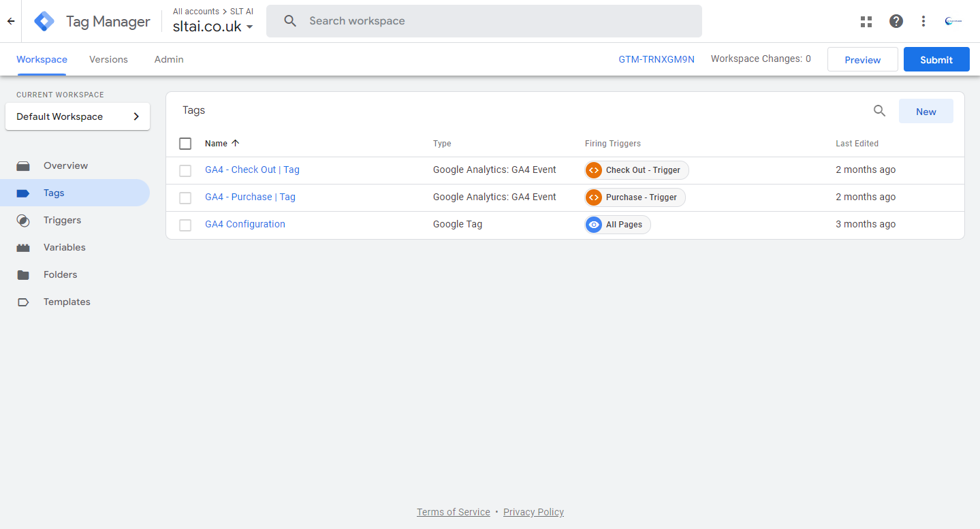Click the Tags table search icon
This screenshot has height=529, width=980.
pyautogui.click(x=879, y=111)
